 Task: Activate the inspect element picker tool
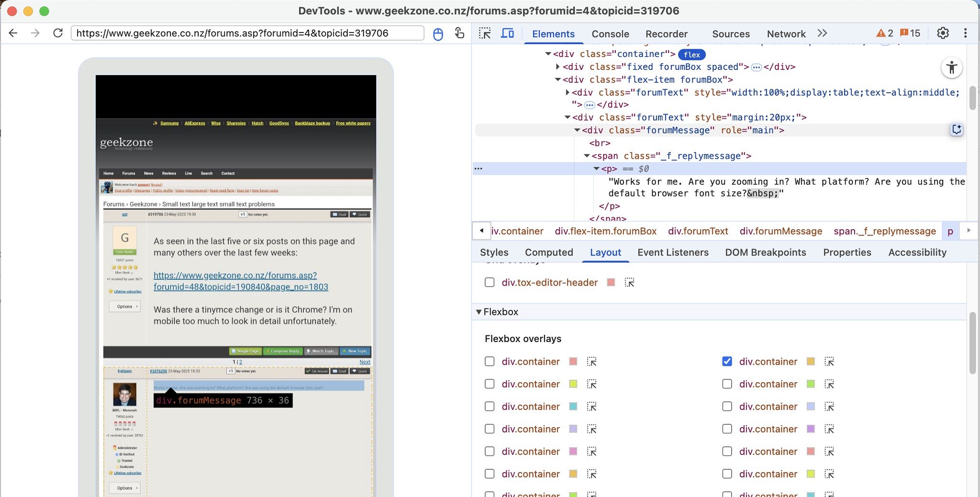(485, 33)
